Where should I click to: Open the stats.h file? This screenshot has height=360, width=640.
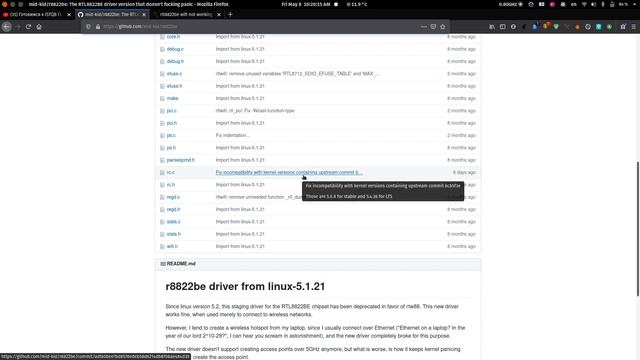click(173, 234)
